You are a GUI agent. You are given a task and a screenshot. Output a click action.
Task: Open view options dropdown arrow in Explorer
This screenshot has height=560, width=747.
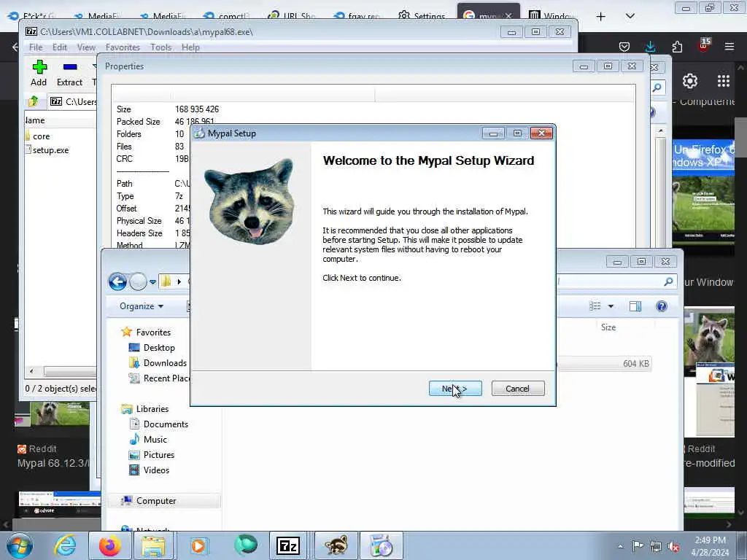[x=611, y=306]
